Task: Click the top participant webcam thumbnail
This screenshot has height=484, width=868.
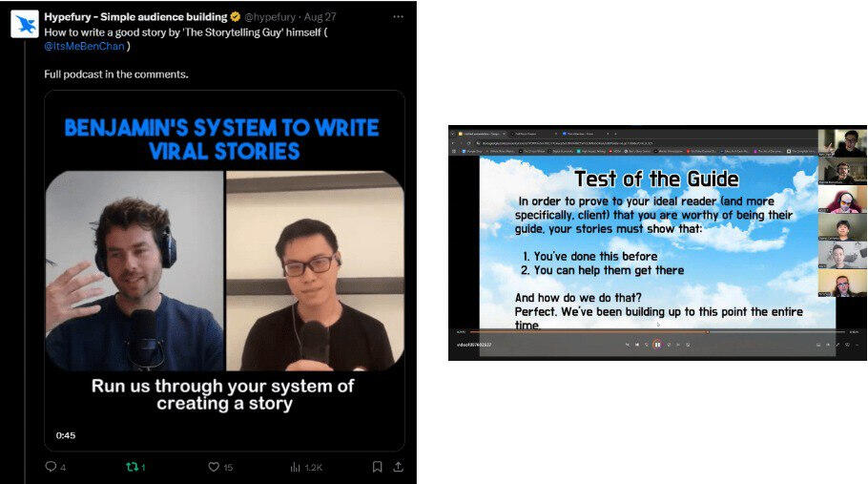Action: click(x=842, y=142)
